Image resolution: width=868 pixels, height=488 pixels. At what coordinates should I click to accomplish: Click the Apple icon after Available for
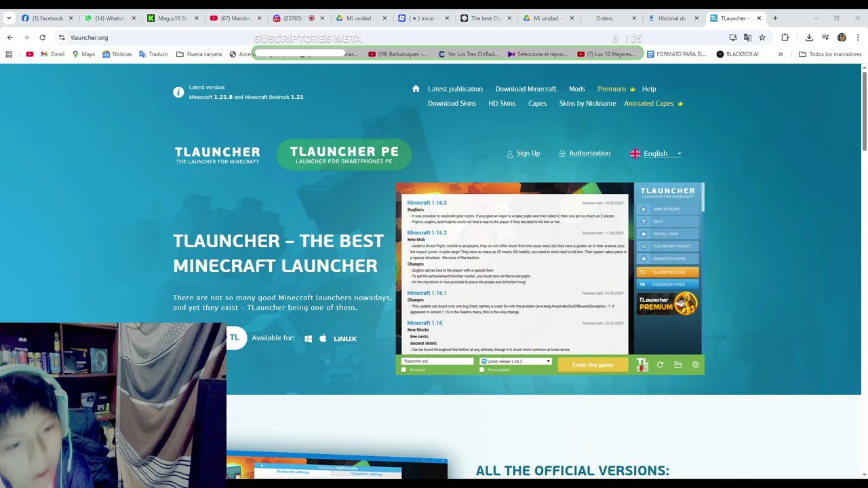[323, 338]
